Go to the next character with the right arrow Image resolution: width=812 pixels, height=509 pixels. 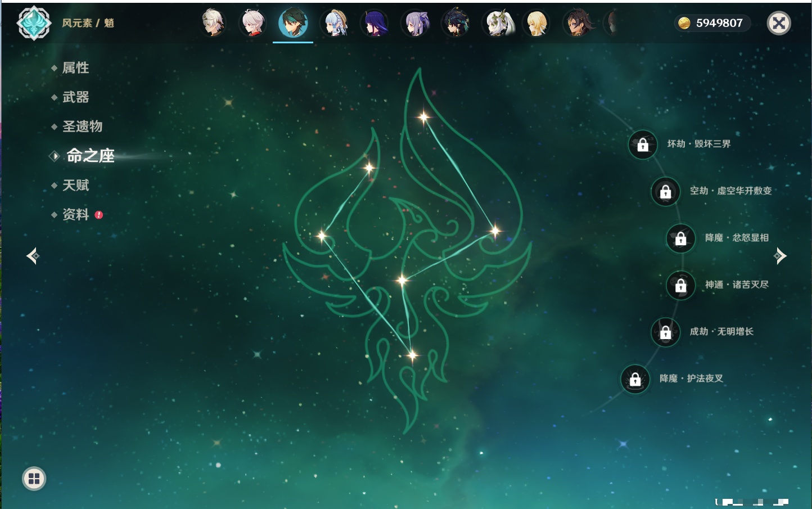click(x=780, y=256)
